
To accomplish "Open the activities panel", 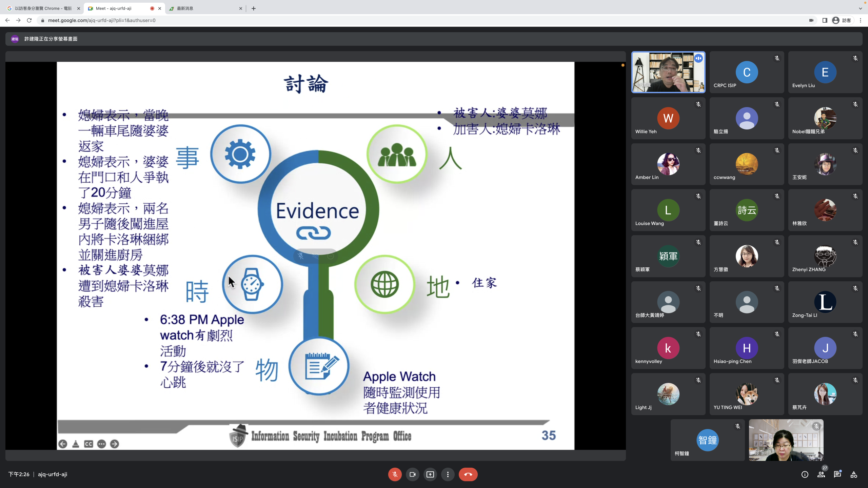I will (853, 474).
